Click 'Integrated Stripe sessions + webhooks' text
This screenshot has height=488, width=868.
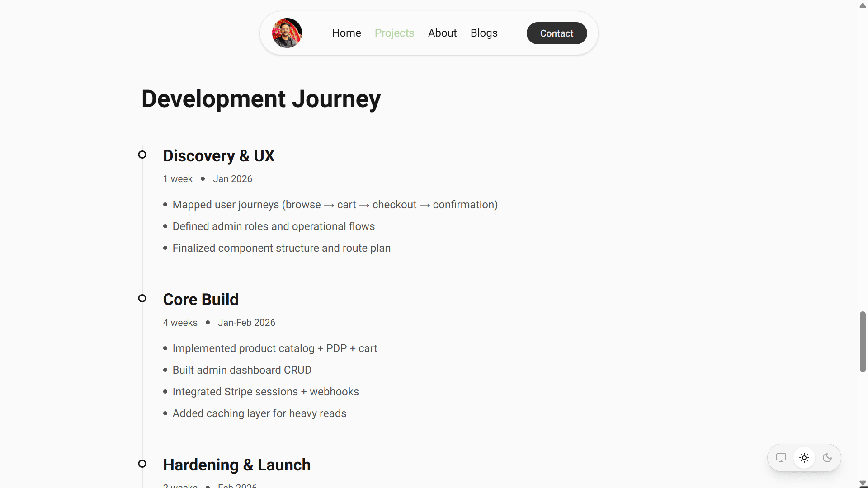(266, 392)
